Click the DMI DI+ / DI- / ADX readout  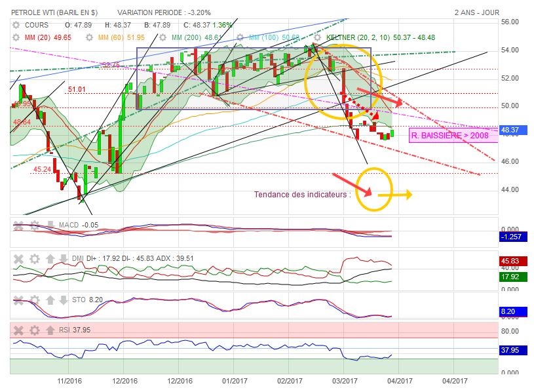click(133, 258)
